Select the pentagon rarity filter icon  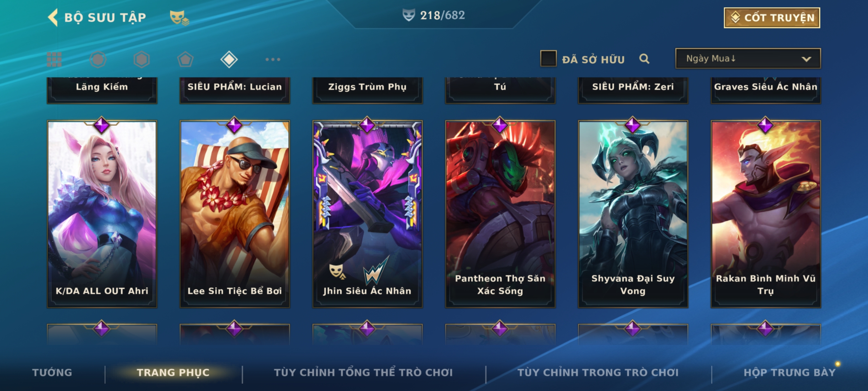click(185, 59)
